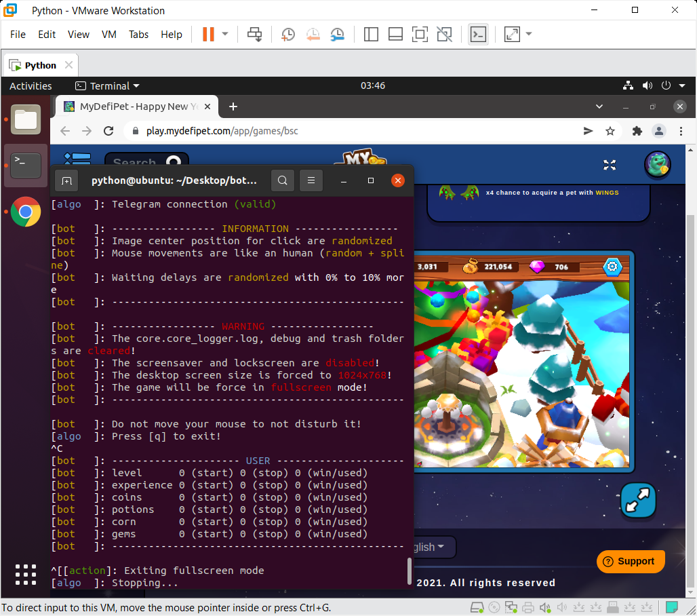The image size is (697, 616).
Task: Toggle the thumbnail bar view
Action: (395, 34)
